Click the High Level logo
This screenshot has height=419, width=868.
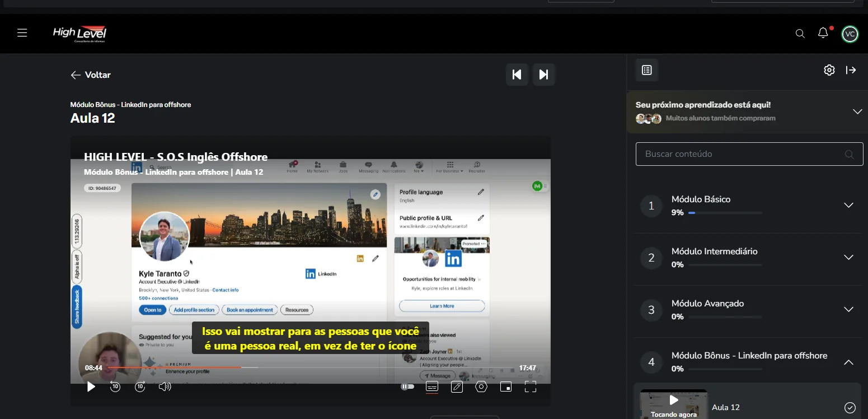click(79, 34)
